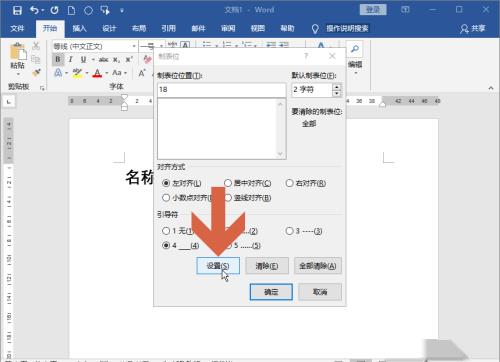
Task: Click the Format Painter brush icon
Action: click(36, 73)
